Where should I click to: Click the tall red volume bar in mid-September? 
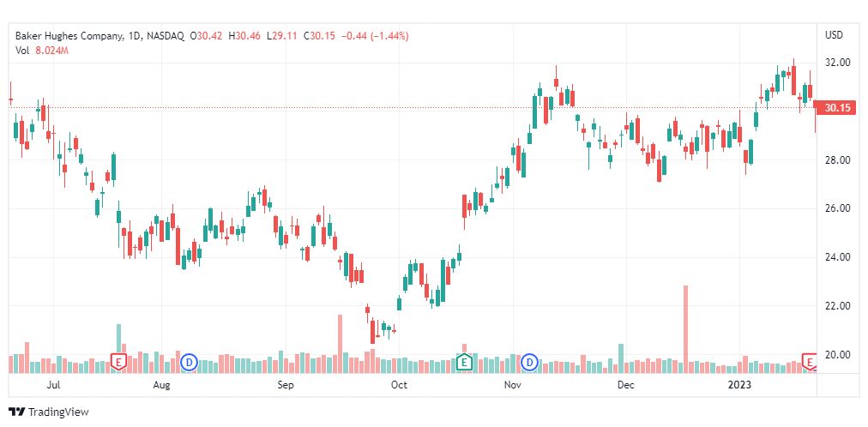(x=340, y=344)
